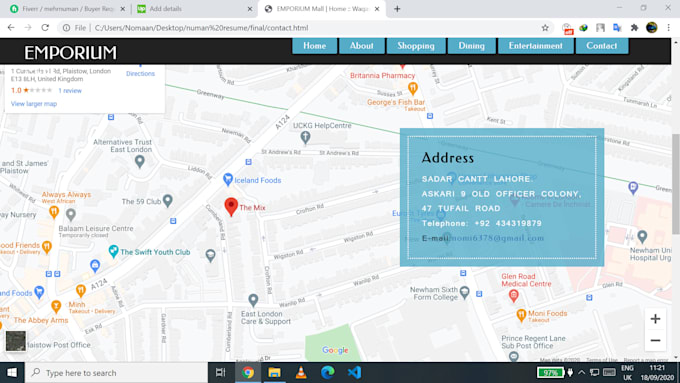Open VLC media player from the taskbar
This screenshot has height=383, width=680.
pos(301,373)
